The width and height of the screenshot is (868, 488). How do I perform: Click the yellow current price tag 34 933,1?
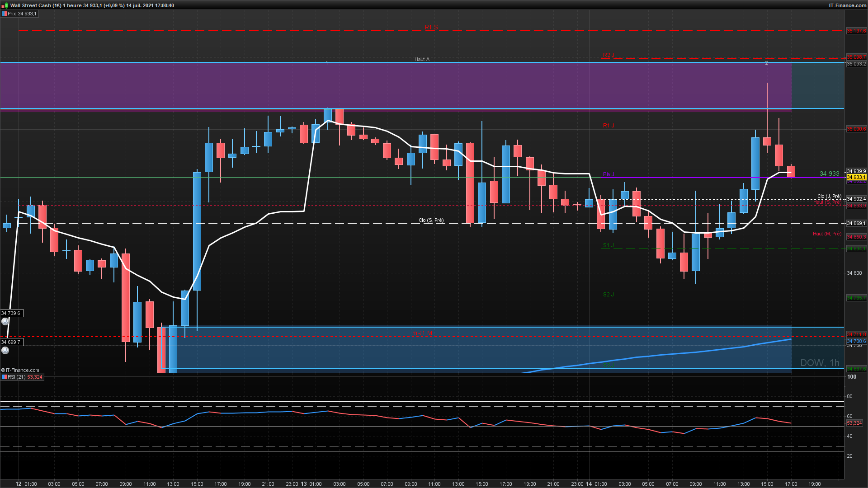coord(856,178)
